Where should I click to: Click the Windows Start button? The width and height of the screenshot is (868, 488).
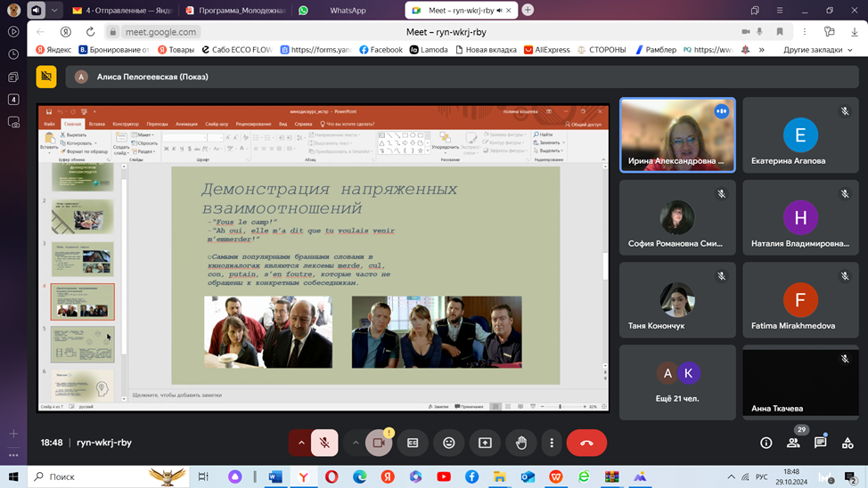coord(13,476)
